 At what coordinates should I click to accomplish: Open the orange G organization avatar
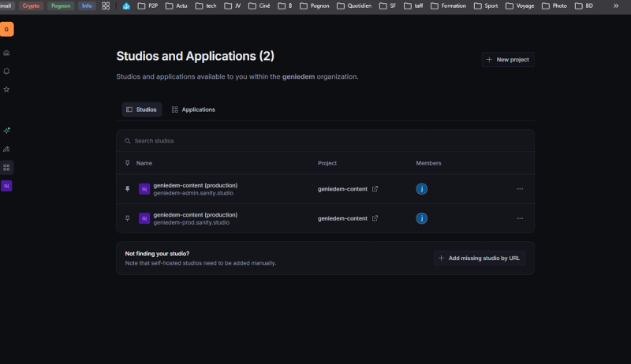(x=6, y=29)
